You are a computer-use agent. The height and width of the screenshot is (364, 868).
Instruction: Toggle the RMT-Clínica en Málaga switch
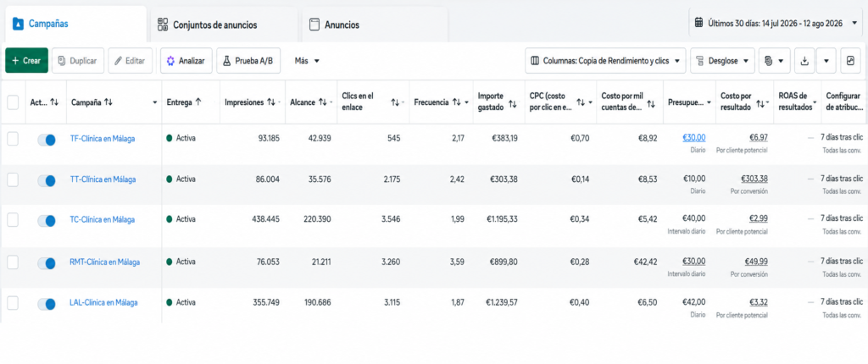tap(47, 263)
